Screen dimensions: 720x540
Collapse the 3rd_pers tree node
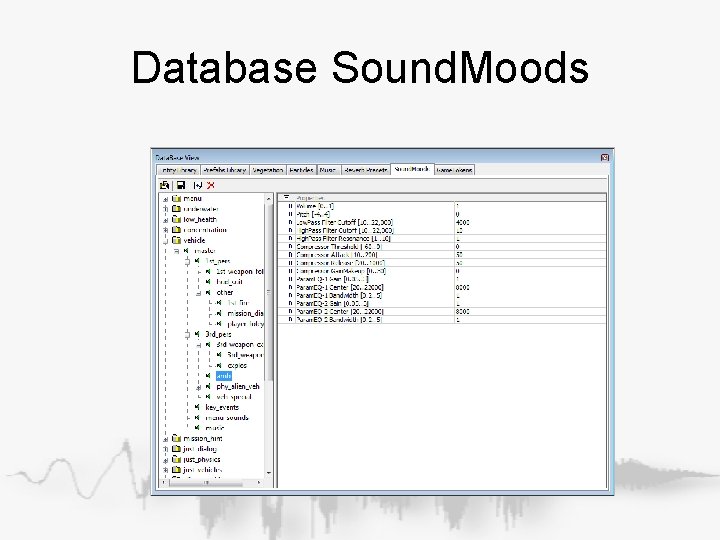point(187,334)
